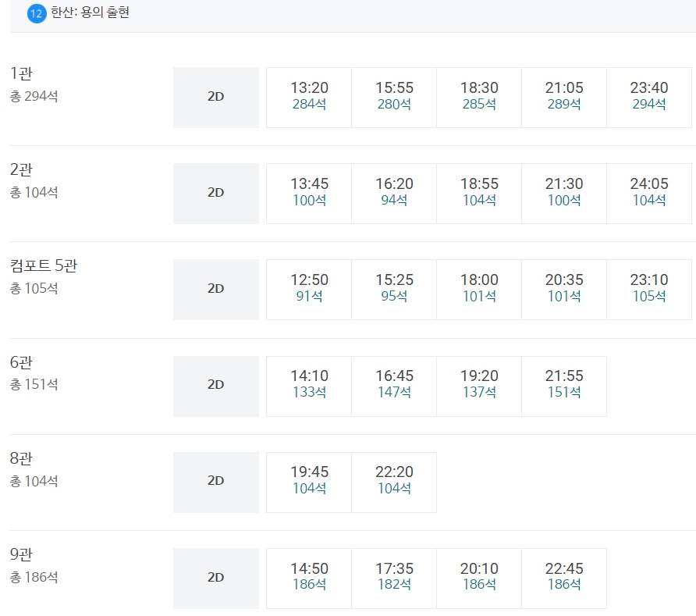Select 22:45 showtime in 9관

pyautogui.click(x=564, y=579)
